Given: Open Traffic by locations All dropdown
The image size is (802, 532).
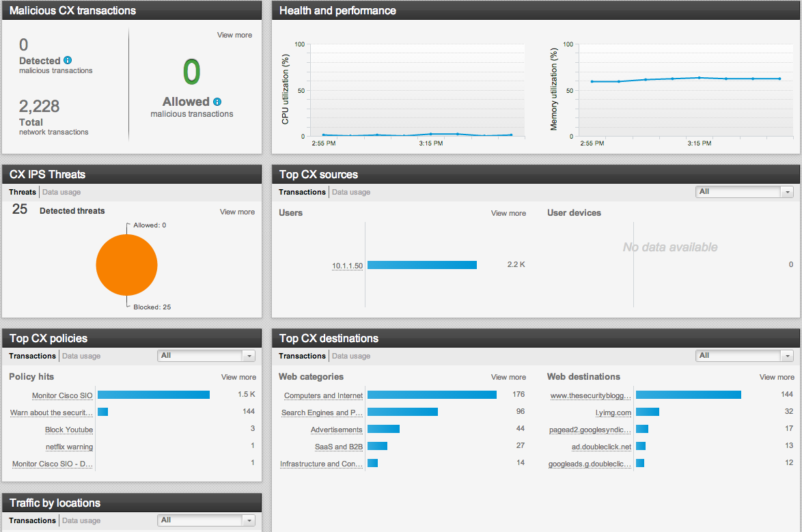Looking at the screenshot, I should (x=206, y=520).
